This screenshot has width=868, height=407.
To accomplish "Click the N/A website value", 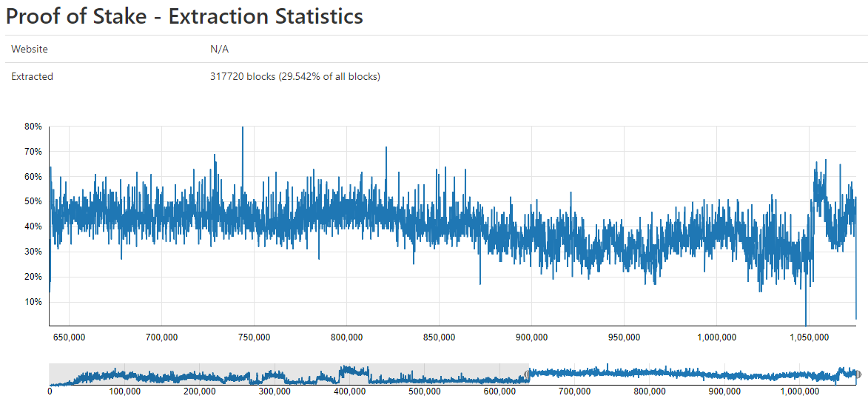I will tap(219, 50).
